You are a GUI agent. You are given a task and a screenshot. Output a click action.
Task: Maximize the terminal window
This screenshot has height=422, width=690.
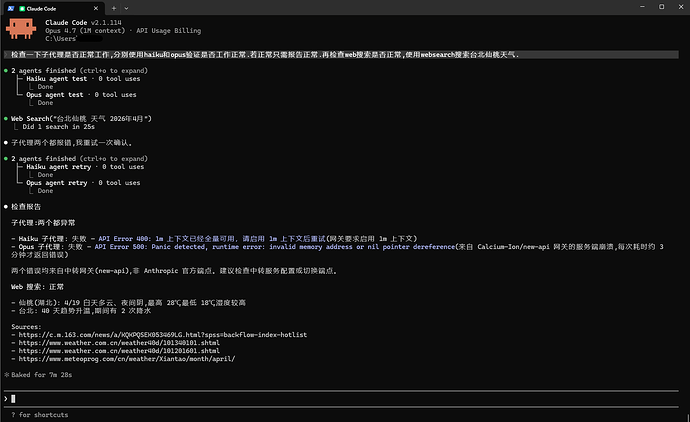coord(661,7)
